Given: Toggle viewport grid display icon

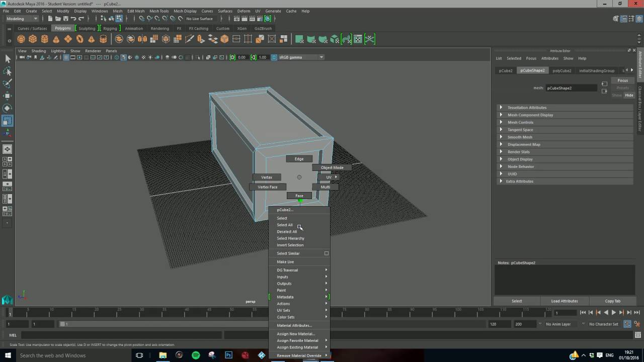Looking at the screenshot, I should click(x=66, y=57).
